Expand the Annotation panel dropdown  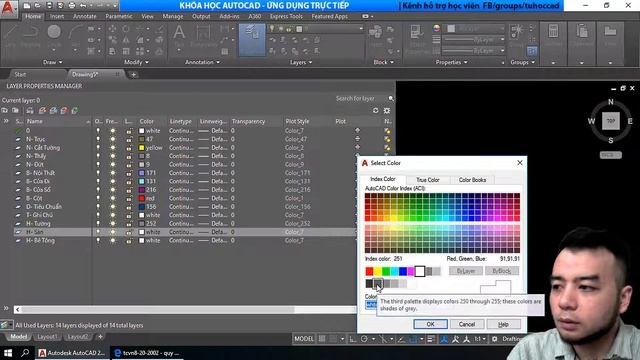tap(203, 62)
